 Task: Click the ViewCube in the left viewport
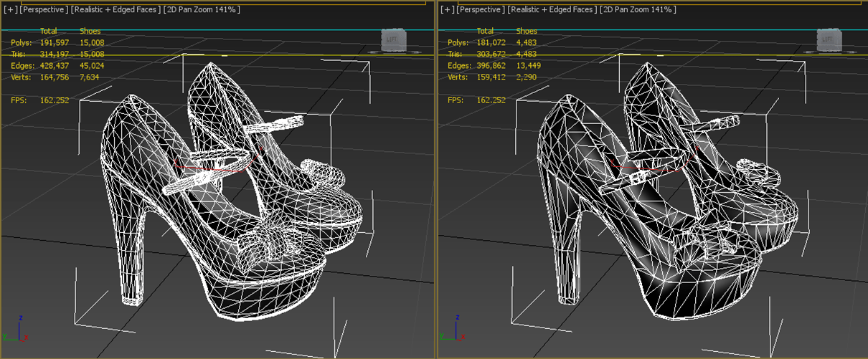[392, 40]
